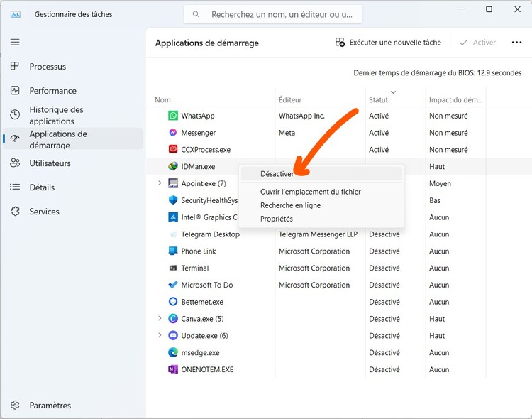Select the CCXProcess.exe entry
The height and width of the screenshot is (419, 532).
tap(206, 150)
